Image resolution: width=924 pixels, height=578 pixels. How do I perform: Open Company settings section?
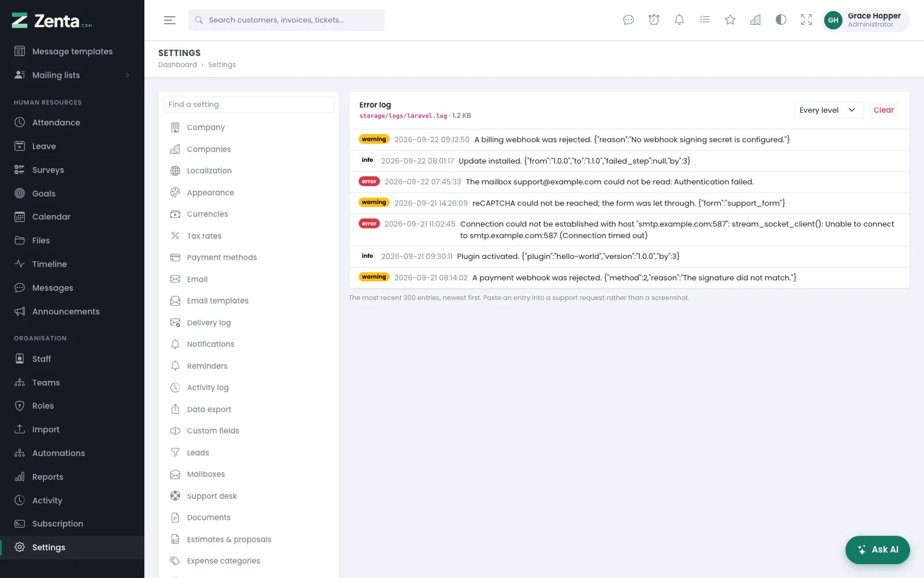pyautogui.click(x=249, y=127)
